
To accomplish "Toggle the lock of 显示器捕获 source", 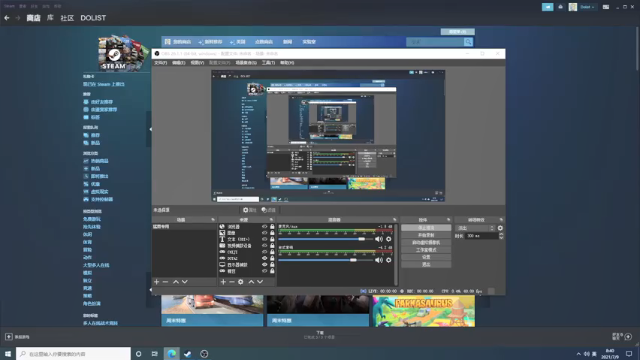I will tap(272, 264).
